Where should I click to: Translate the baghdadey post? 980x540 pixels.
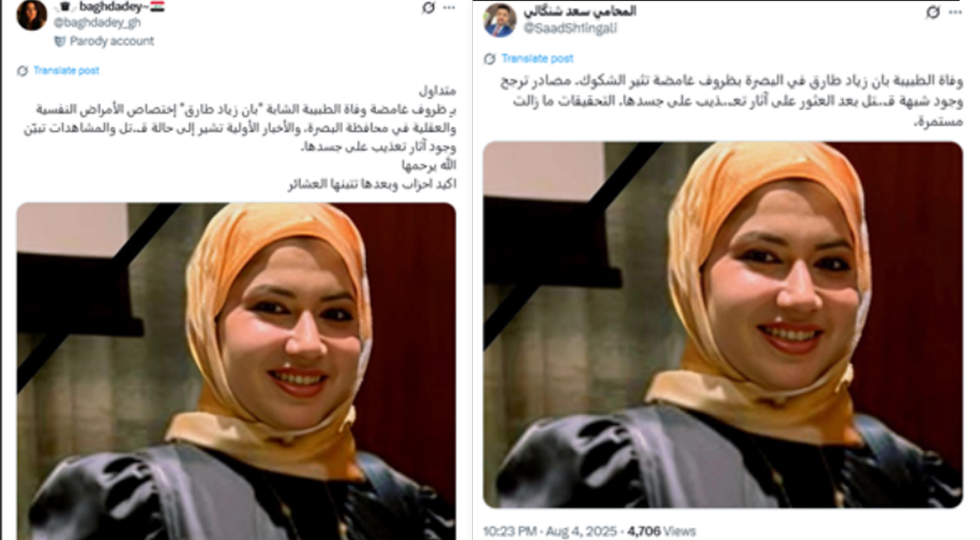click(x=66, y=70)
